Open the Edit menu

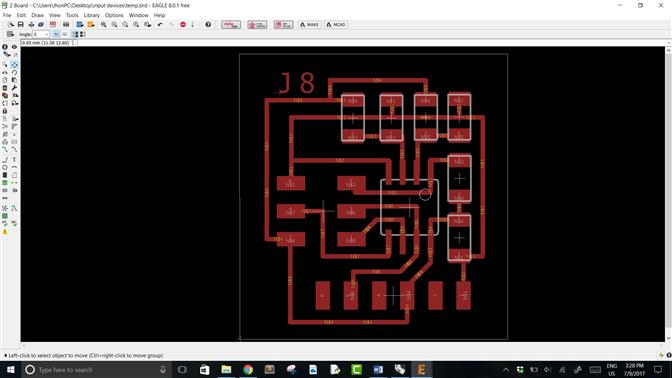coord(21,15)
